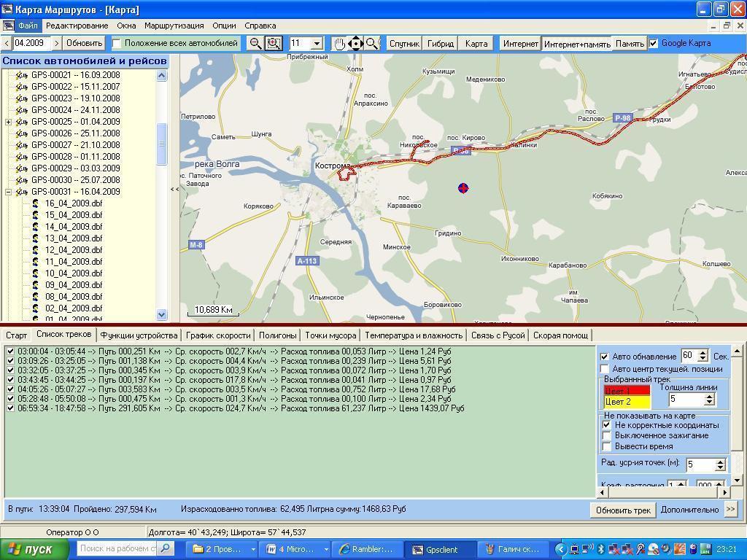Click the Галич taskbar button
This screenshot has width=747, height=560.
[x=512, y=550]
